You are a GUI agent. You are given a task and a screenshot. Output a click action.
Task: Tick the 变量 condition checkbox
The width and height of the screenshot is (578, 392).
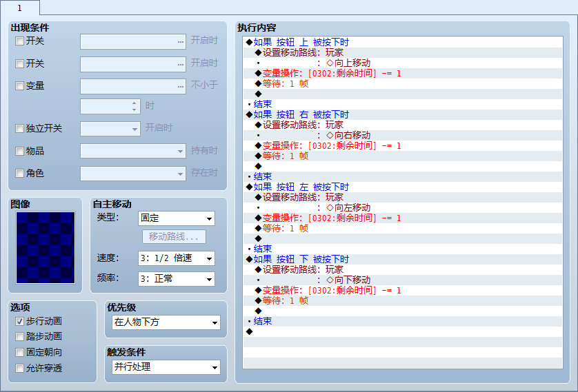click(x=19, y=85)
